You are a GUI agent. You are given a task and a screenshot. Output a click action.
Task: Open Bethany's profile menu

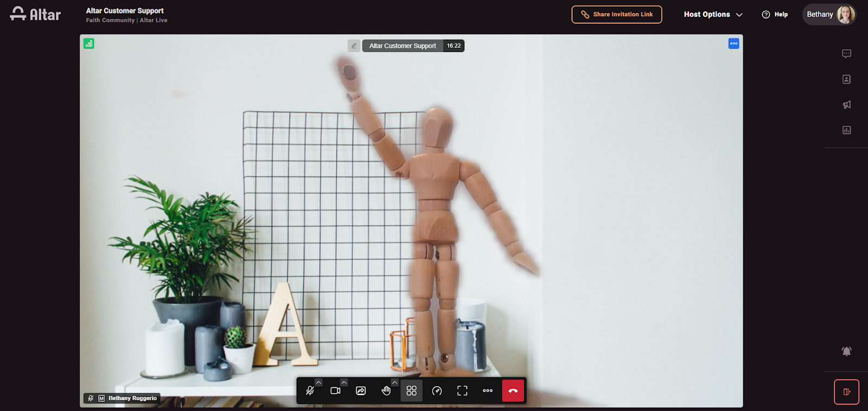pyautogui.click(x=829, y=15)
